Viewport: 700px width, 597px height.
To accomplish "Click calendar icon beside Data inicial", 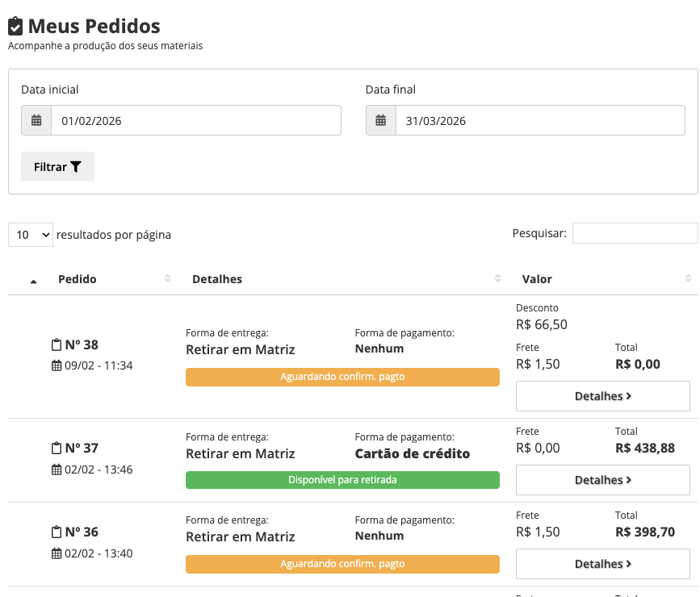I will 36,120.
